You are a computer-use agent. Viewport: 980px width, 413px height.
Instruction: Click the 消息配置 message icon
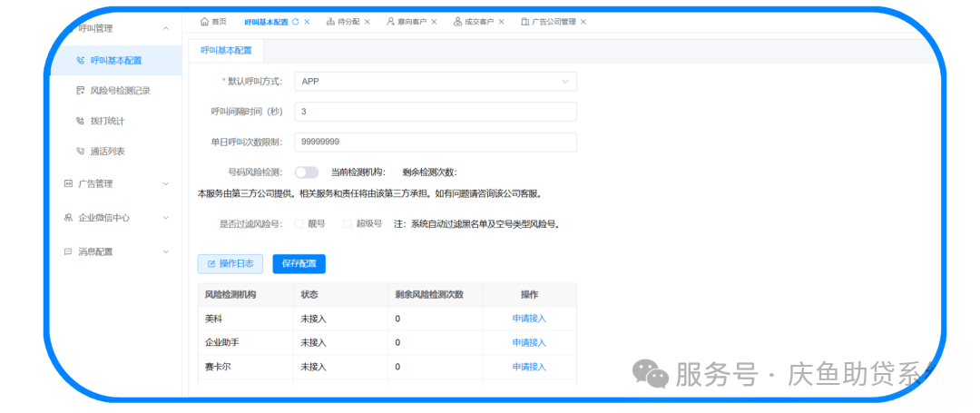tap(69, 251)
